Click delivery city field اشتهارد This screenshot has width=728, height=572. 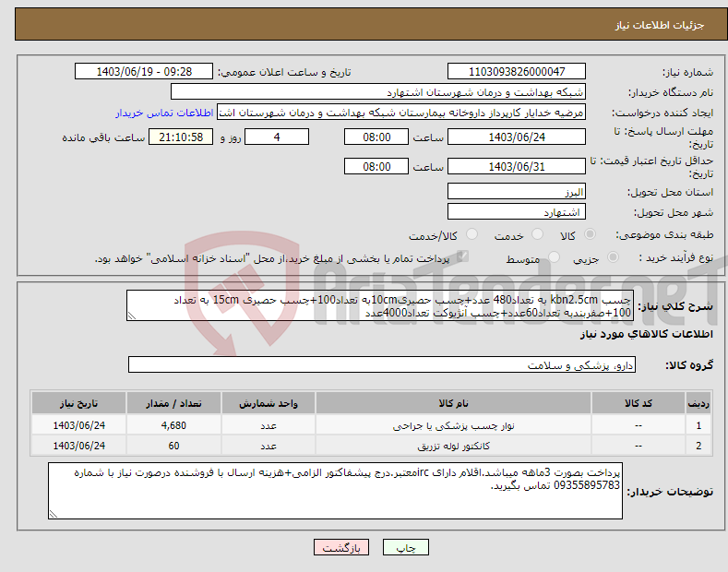tap(517, 211)
